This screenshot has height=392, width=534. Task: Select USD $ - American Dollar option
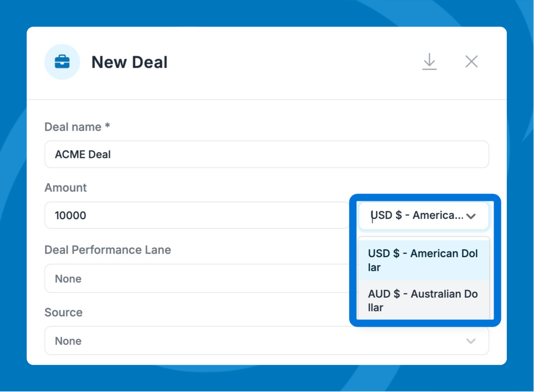[x=423, y=260]
